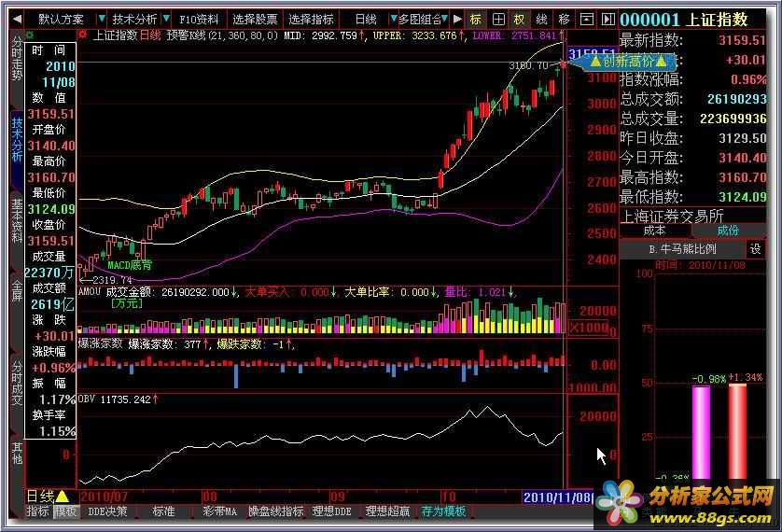Click the AMOU 成交金额 indicator label
Viewport: 782px width, 532px height.
point(154,292)
